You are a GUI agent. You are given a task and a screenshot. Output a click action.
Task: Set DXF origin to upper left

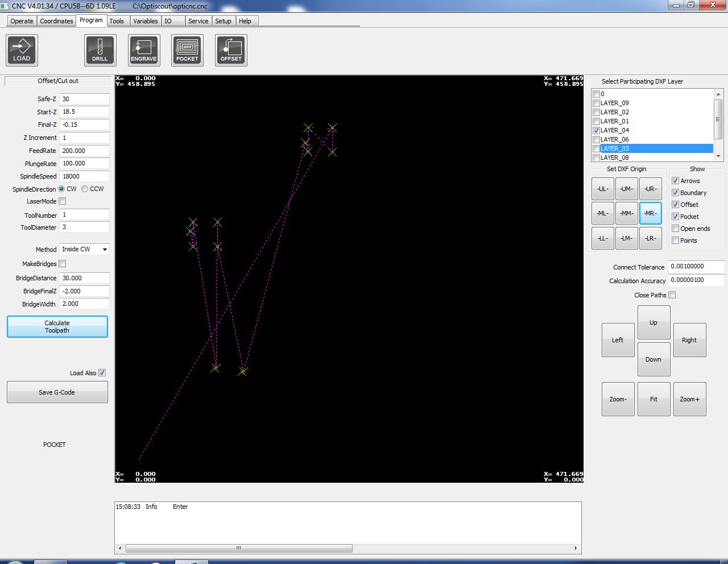603,189
